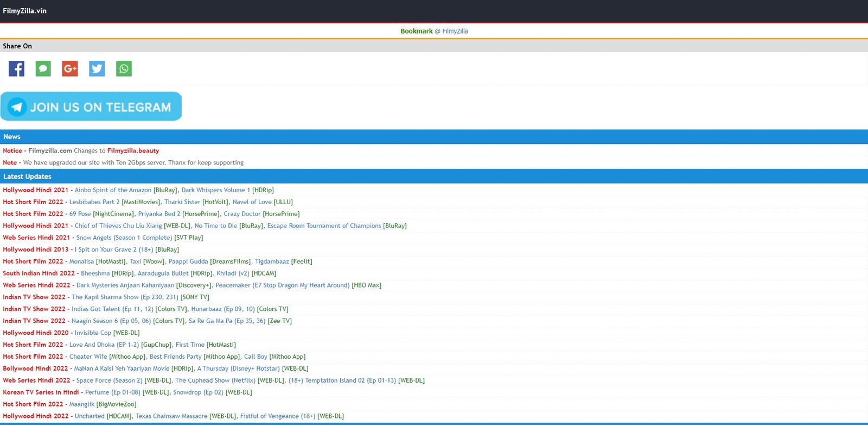Share on Google Plus icon
This screenshot has height=425, width=868.
click(x=70, y=68)
